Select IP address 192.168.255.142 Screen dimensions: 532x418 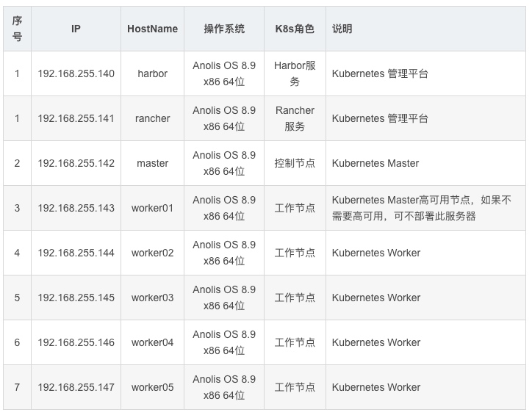point(76,163)
